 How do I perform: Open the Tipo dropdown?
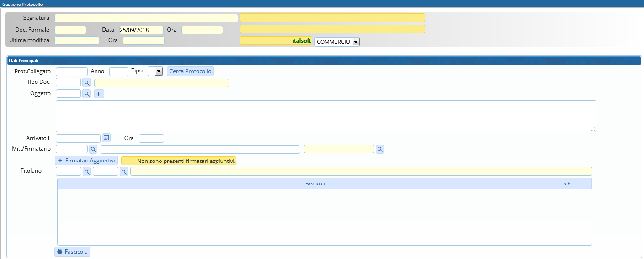click(x=159, y=71)
